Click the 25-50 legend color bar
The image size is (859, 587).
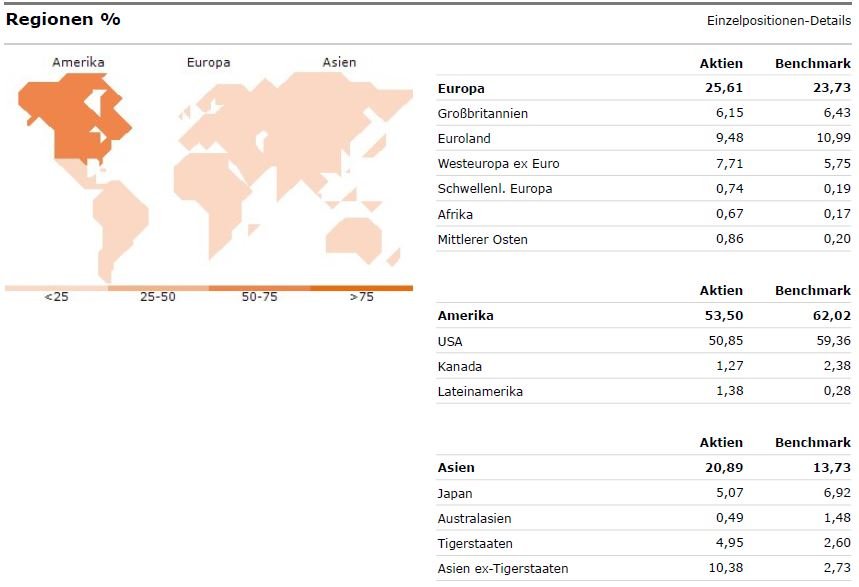coord(158,288)
